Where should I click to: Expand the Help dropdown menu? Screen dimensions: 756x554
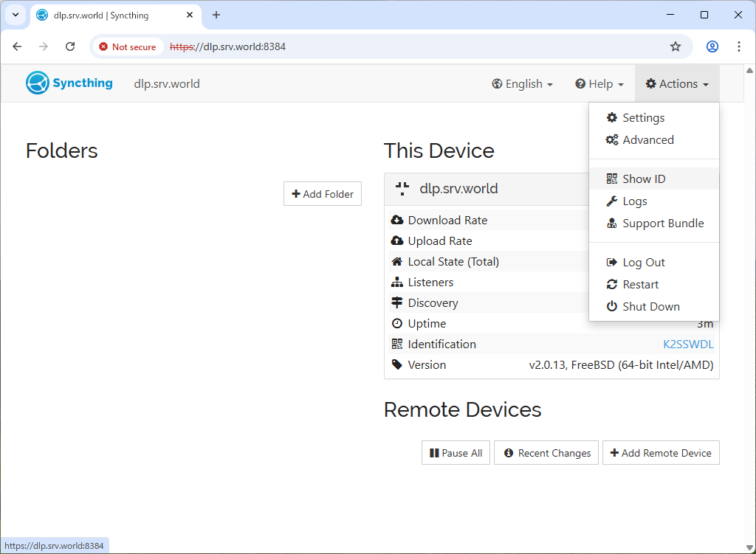coord(599,84)
